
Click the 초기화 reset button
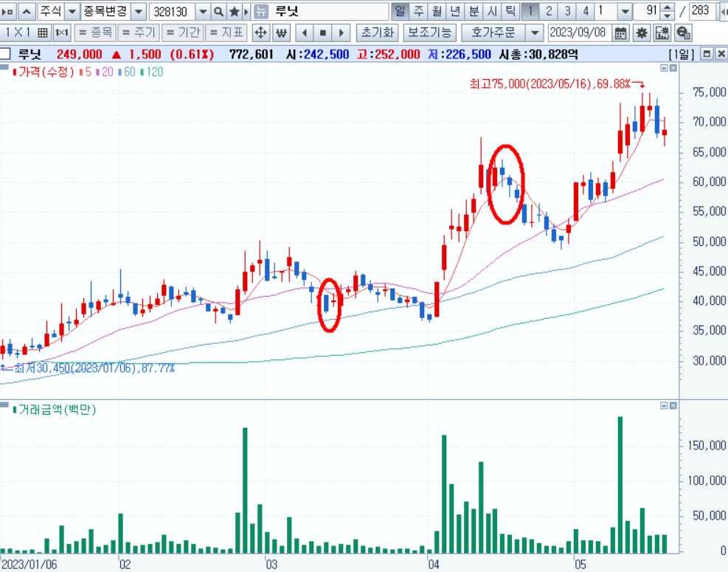click(x=377, y=33)
